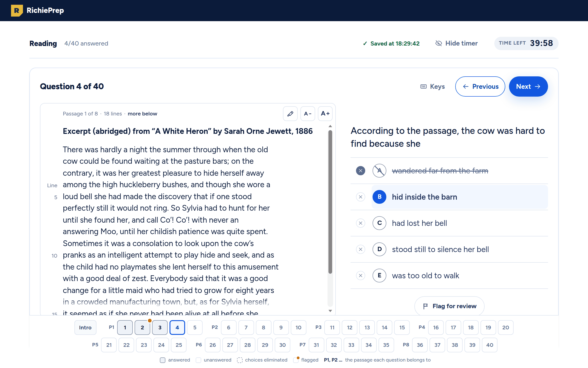Select answer C had lost her bell
The width and height of the screenshot is (588, 368).
point(459,223)
